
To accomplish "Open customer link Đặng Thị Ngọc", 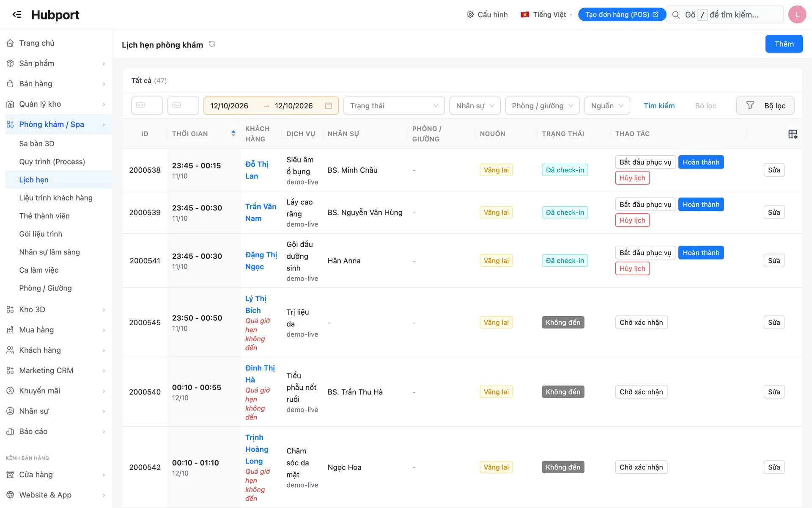I will [261, 261].
